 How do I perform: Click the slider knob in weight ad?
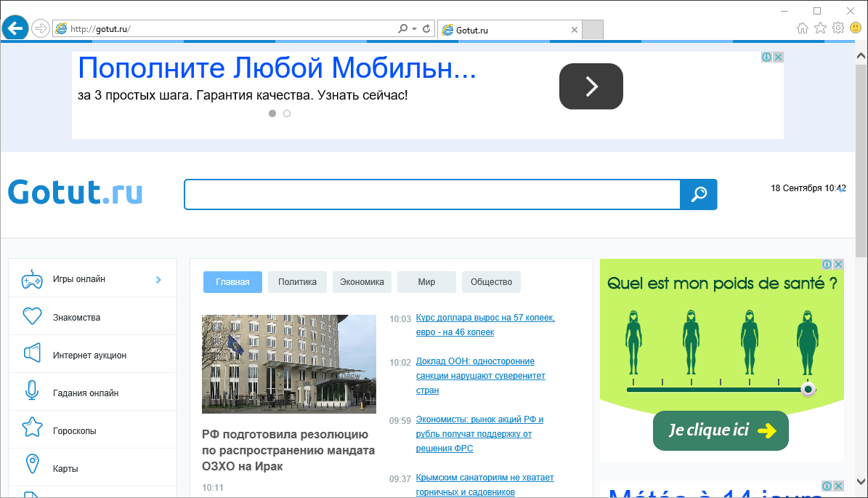pyautogui.click(x=808, y=390)
